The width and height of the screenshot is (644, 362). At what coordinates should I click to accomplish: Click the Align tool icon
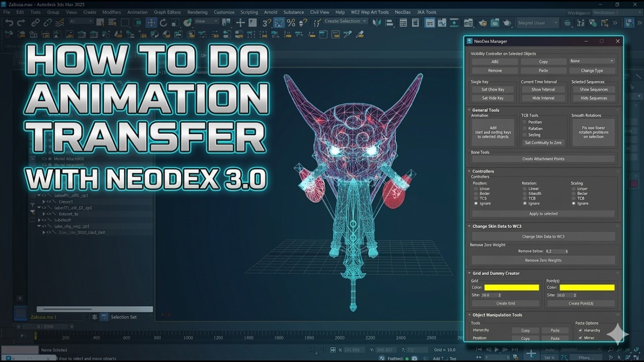[x=389, y=23]
